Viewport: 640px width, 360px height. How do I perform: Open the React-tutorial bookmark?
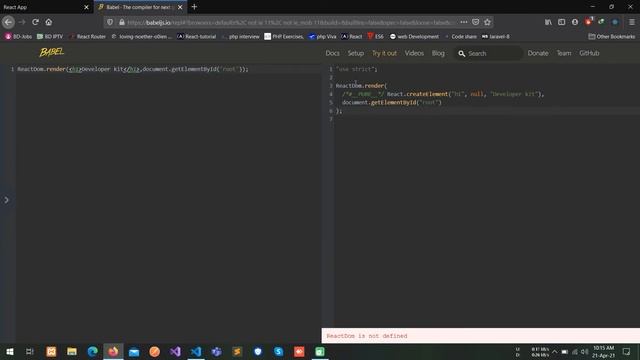click(196, 36)
